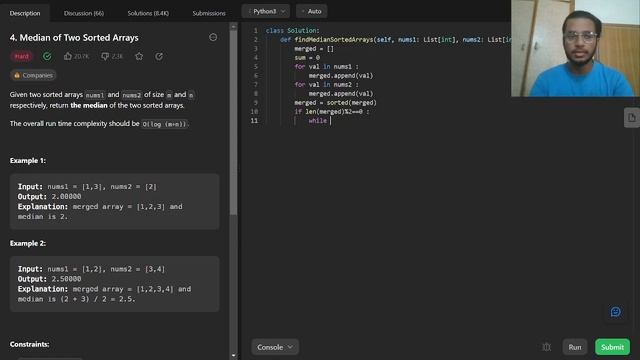Click the scrollbar down arrow in description panel
Screen dimensions: 640x360
click(233, 356)
